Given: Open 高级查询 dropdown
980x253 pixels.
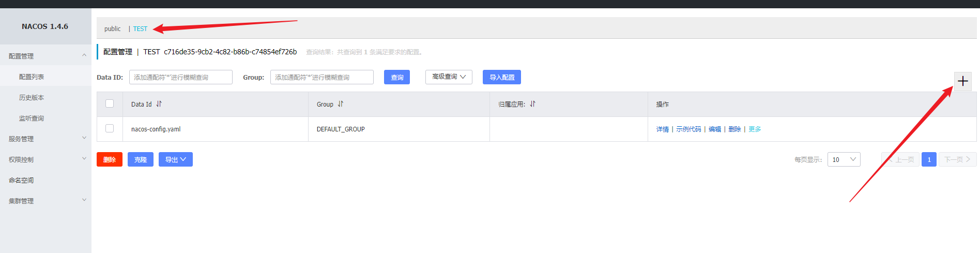Looking at the screenshot, I should click(449, 77).
